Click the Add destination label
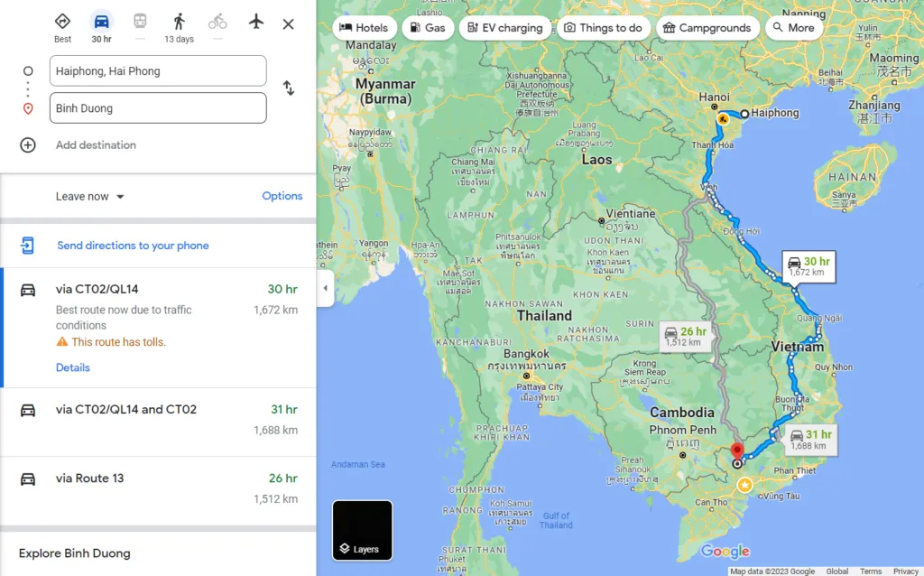This screenshot has height=576, width=924. (96, 145)
